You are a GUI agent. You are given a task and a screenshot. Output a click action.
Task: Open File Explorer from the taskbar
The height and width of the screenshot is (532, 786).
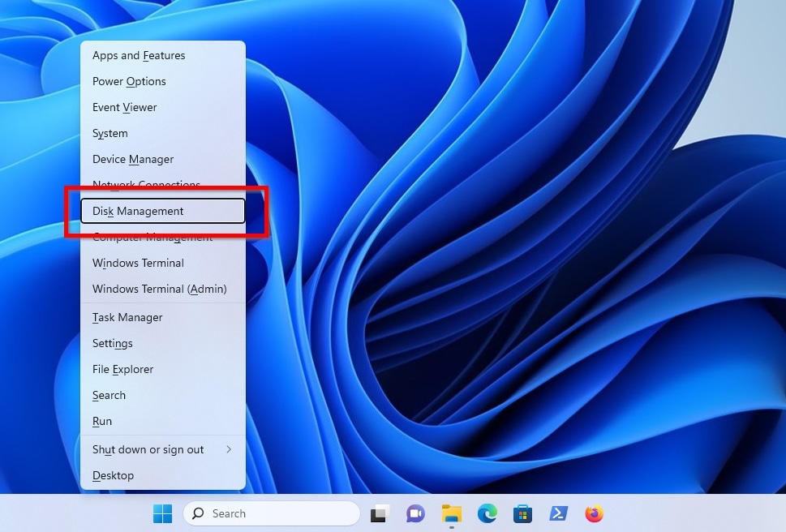451,513
